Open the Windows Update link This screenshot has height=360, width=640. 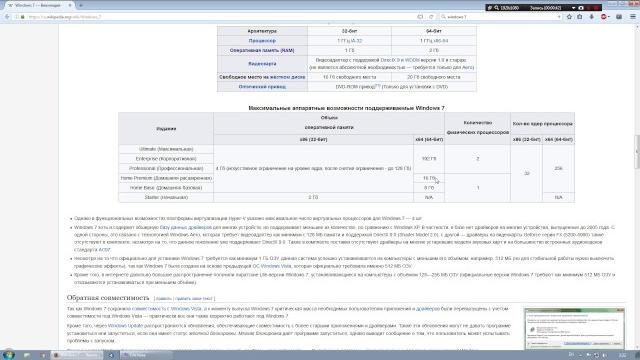pyautogui.click(x=125, y=326)
